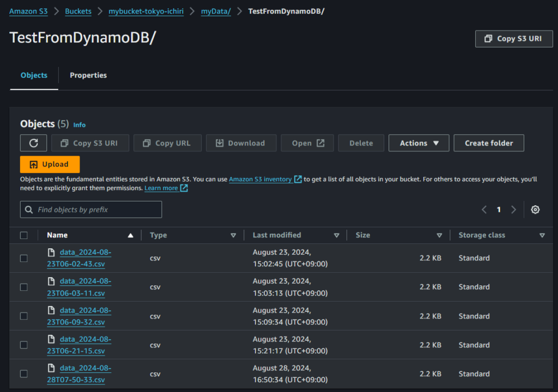
Task: Click page number 1 in pagination
Action: tap(499, 210)
